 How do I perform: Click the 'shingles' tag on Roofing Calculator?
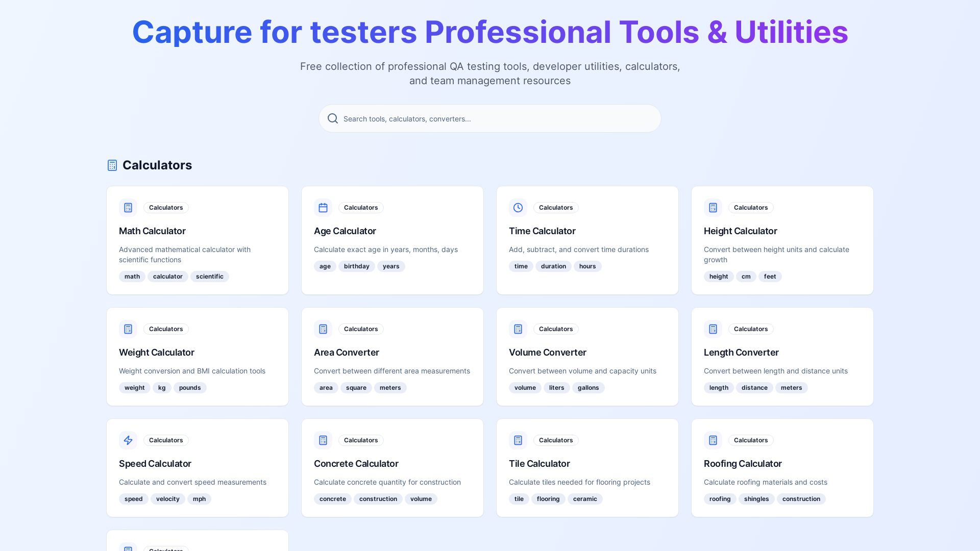pos(756,499)
